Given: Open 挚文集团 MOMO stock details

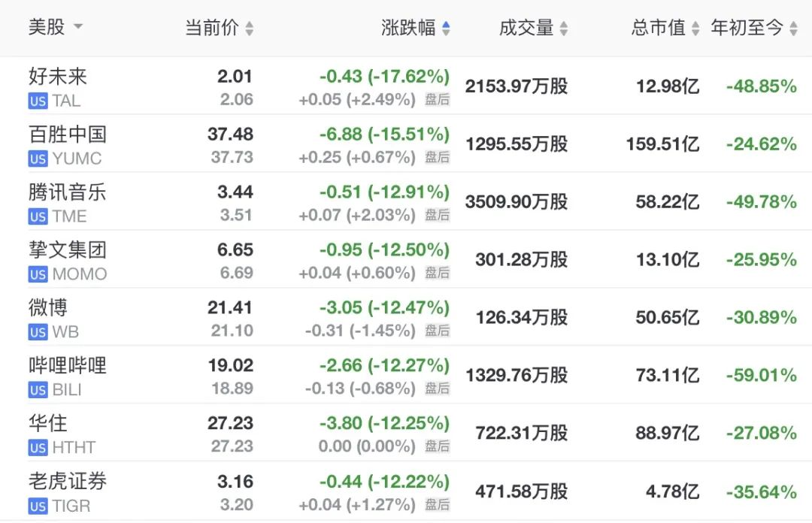Looking at the screenshot, I should (x=406, y=259).
